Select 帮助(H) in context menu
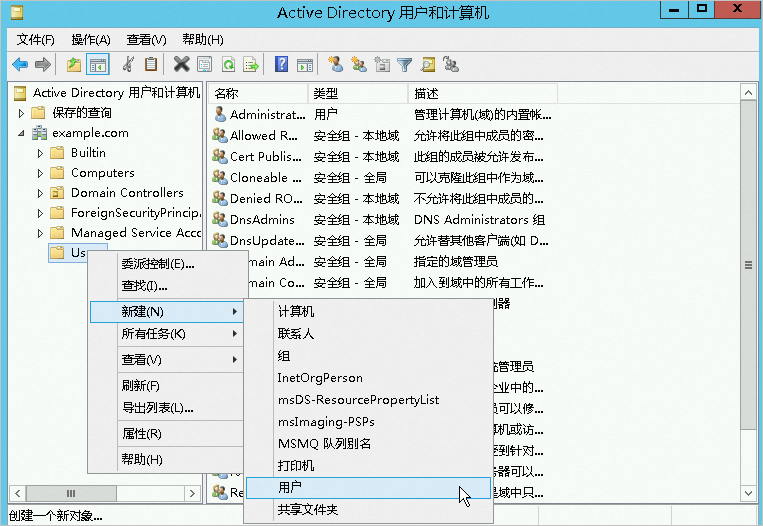 (x=166, y=459)
